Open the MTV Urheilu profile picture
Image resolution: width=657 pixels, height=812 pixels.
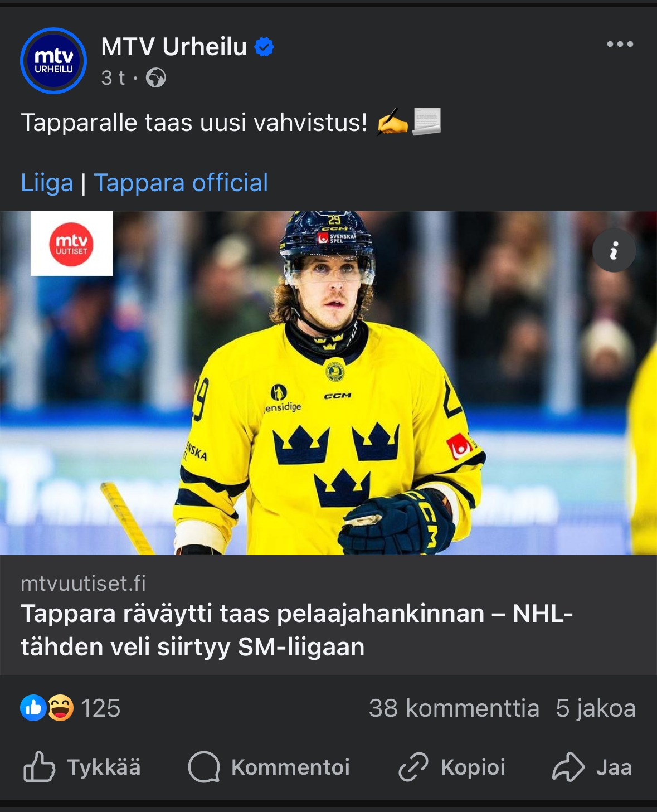53,61
